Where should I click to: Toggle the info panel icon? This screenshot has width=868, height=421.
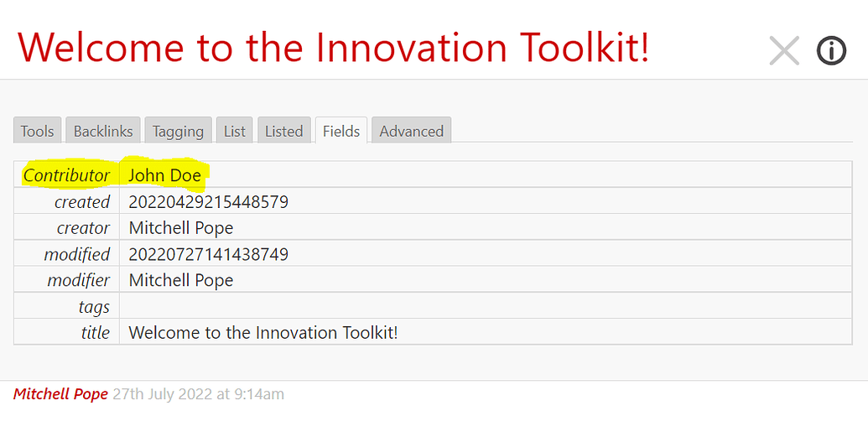(831, 51)
